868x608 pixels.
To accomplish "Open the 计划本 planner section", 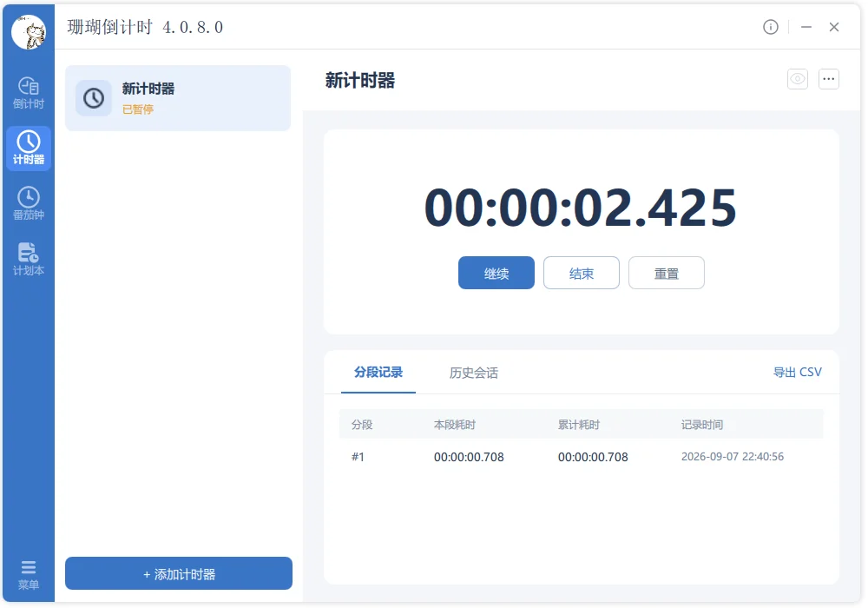I will point(29,259).
